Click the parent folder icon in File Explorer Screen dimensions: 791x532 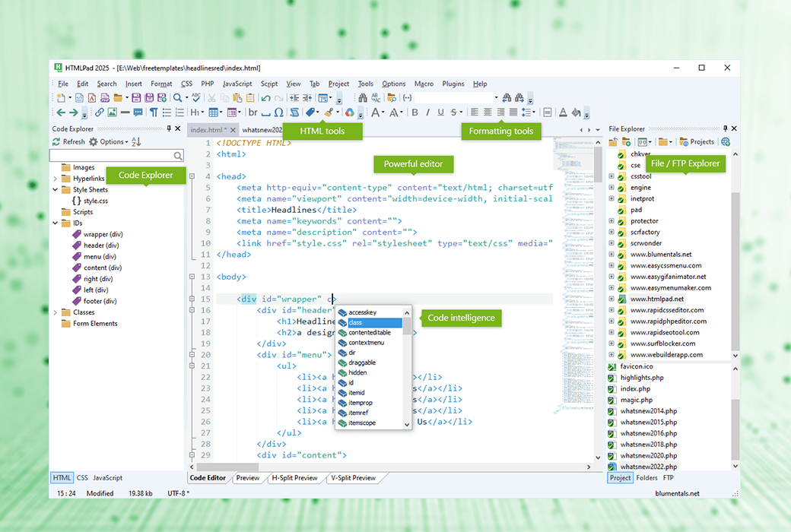coord(613,141)
